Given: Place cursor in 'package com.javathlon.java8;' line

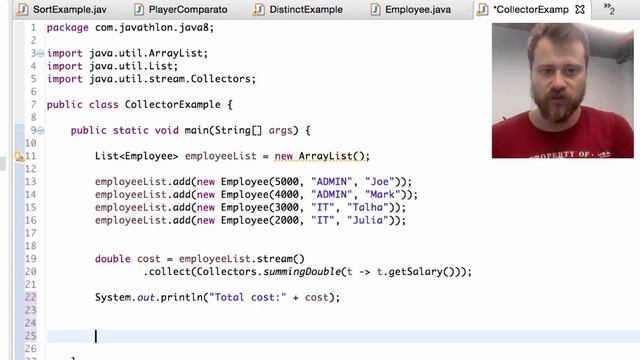Looking at the screenshot, I should 130,28.
